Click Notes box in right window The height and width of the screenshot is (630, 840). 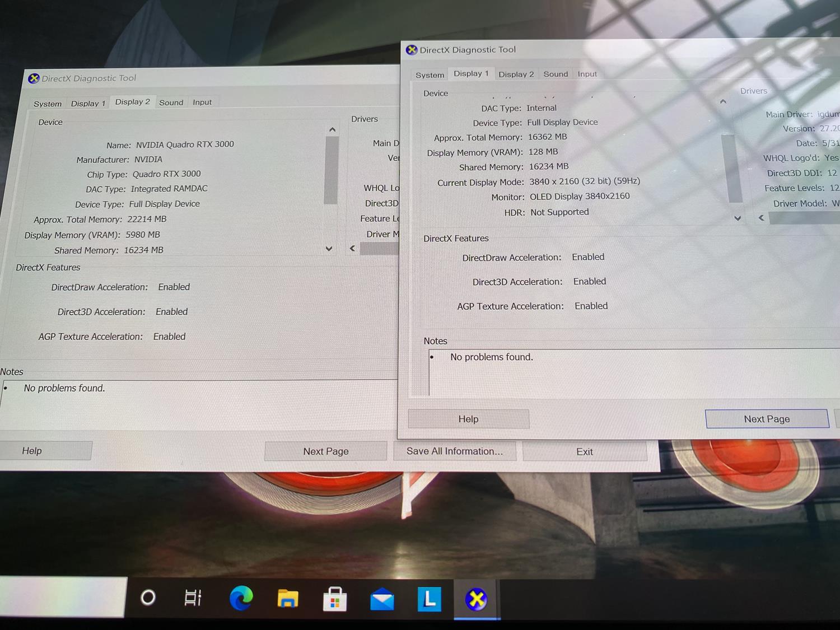click(634, 373)
